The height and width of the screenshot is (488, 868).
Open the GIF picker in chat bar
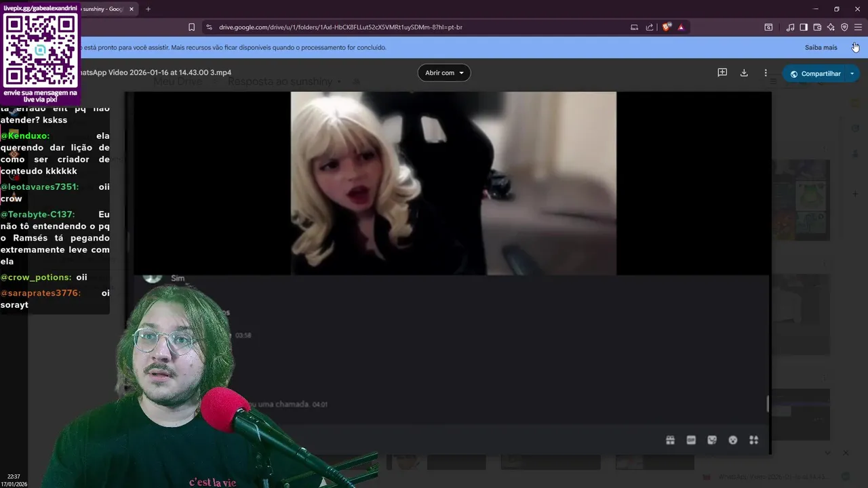point(691,440)
